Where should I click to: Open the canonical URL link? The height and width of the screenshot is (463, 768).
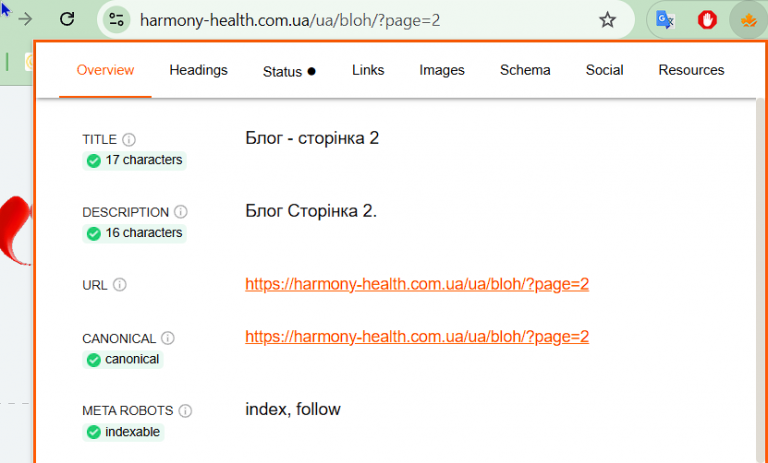click(417, 337)
